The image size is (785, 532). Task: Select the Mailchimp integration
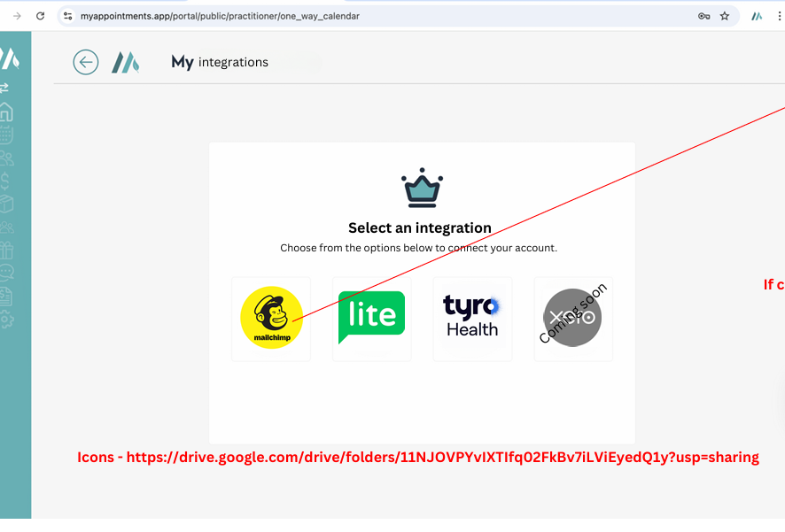pyautogui.click(x=271, y=318)
